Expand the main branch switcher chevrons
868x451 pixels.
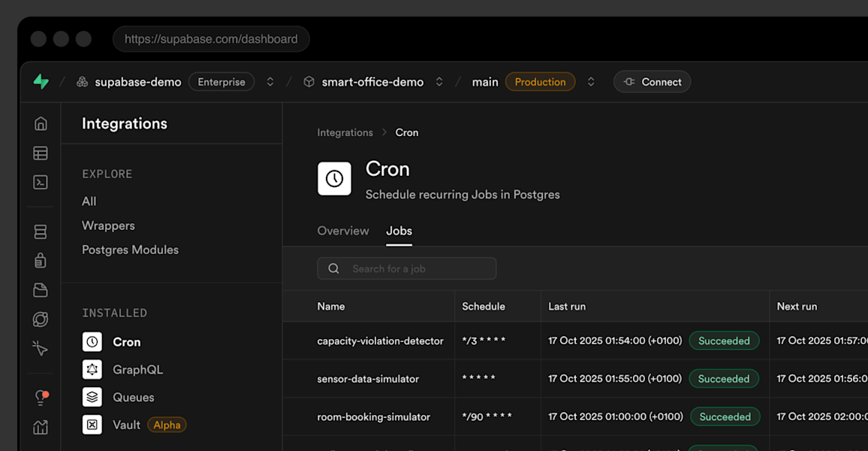tap(591, 82)
